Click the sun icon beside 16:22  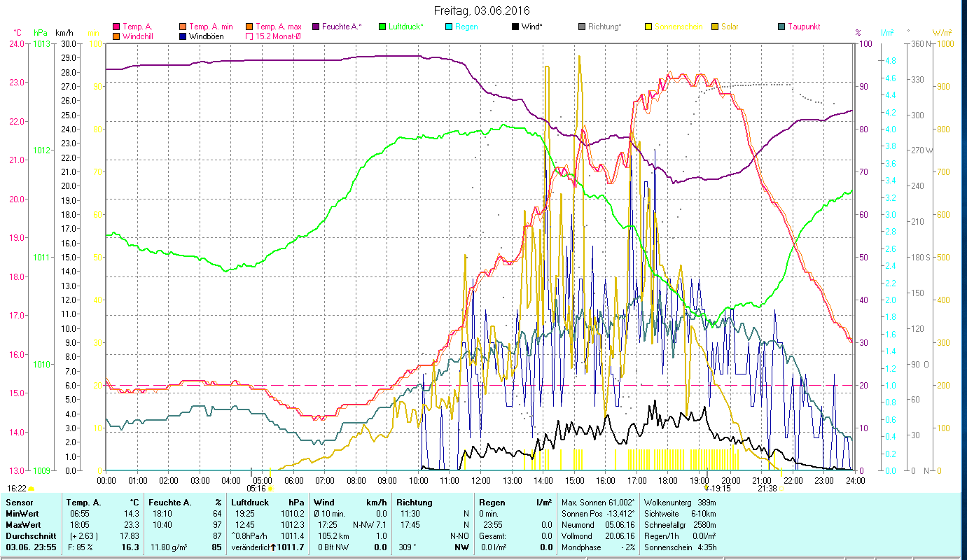tap(31, 489)
